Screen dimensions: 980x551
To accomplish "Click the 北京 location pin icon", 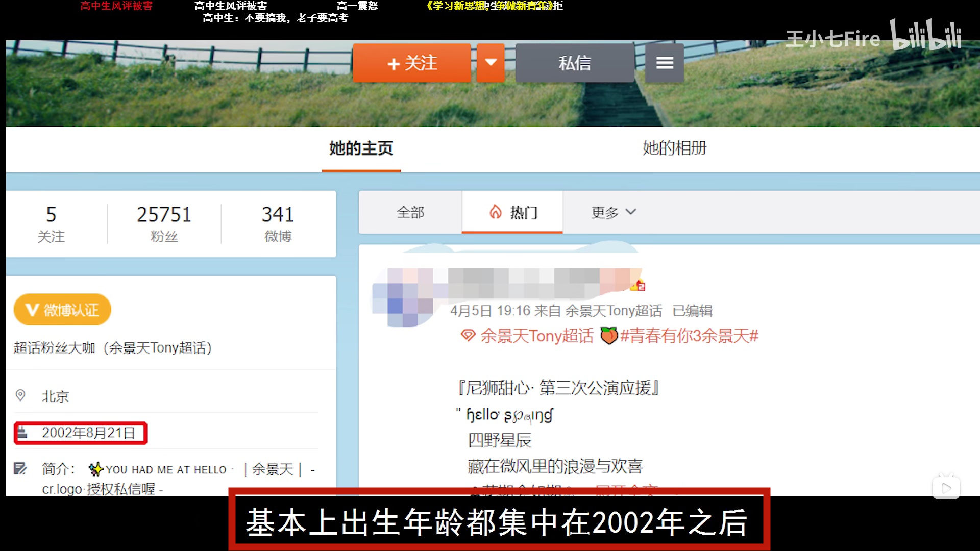I will click(20, 395).
